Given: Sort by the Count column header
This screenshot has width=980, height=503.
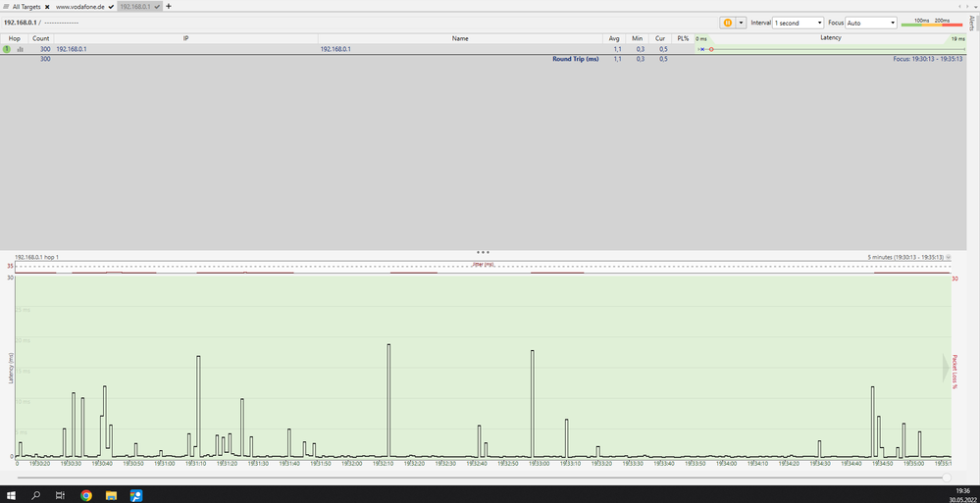Looking at the screenshot, I should coord(40,38).
